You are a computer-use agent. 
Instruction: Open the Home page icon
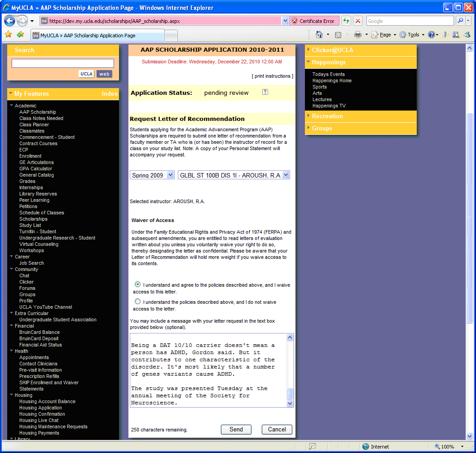click(319, 35)
